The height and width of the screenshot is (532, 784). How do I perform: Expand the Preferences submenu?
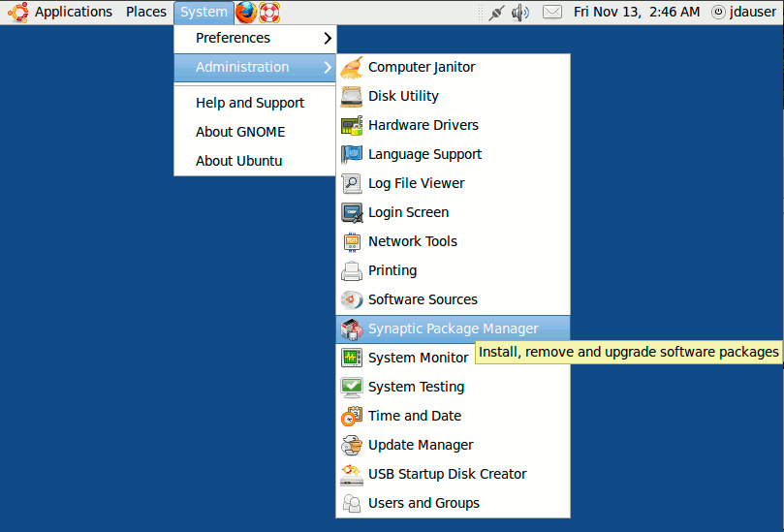254,39
